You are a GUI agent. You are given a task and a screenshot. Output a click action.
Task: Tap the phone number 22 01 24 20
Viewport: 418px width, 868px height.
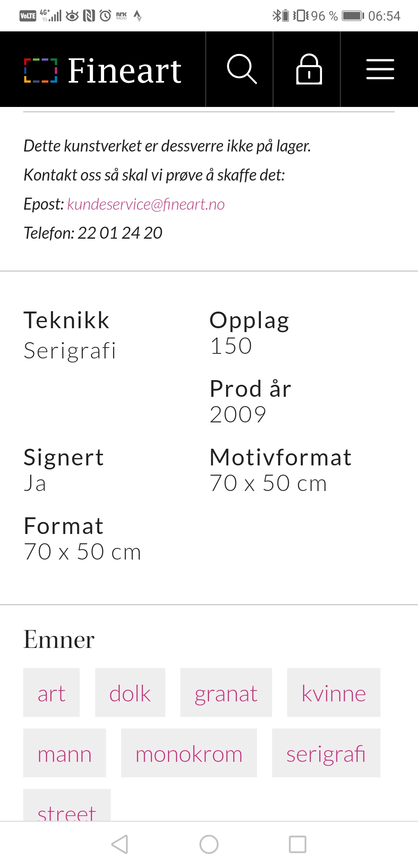[x=120, y=233]
